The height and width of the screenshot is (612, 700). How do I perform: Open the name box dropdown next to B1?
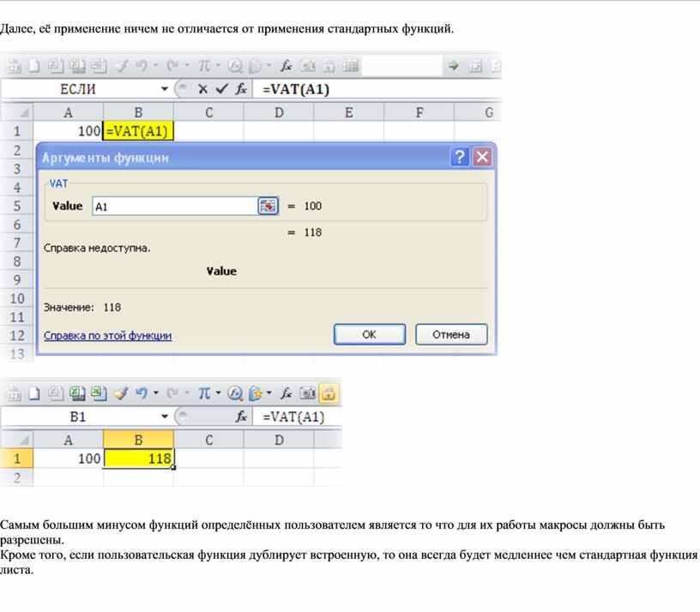pyautogui.click(x=164, y=417)
